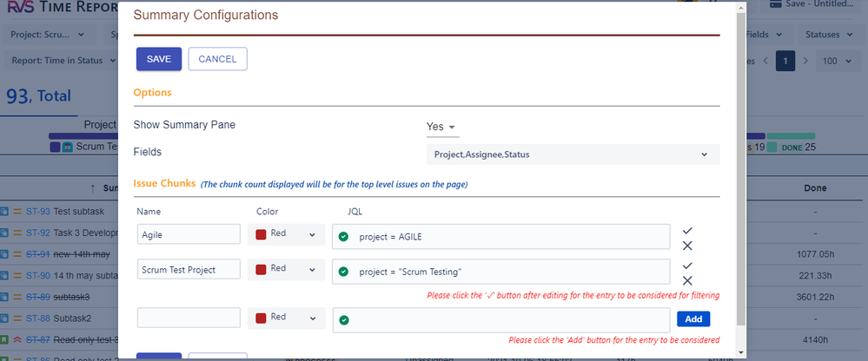Open issue ST-89 link

point(38,297)
